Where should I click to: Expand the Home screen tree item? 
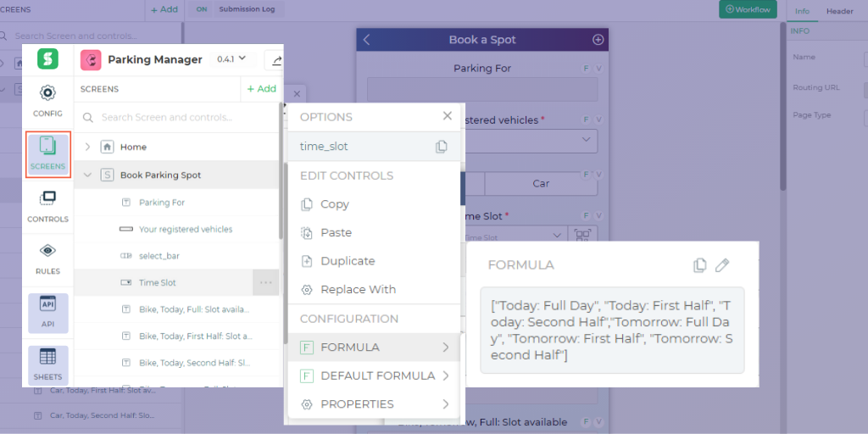(87, 147)
